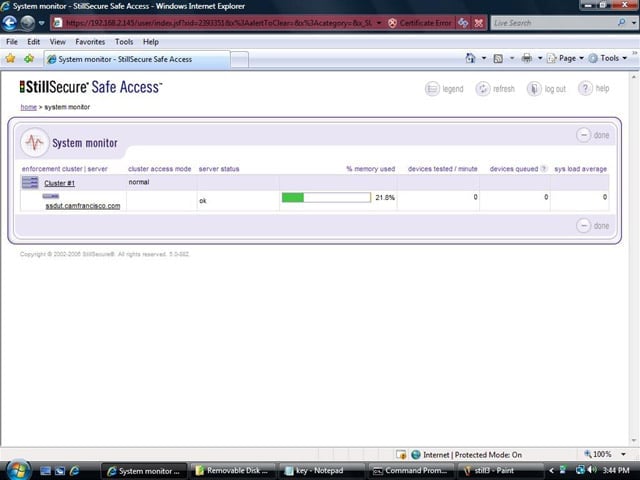The height and width of the screenshot is (480, 640).
Task: Click the Windows Start orb
Action: pos(17,469)
